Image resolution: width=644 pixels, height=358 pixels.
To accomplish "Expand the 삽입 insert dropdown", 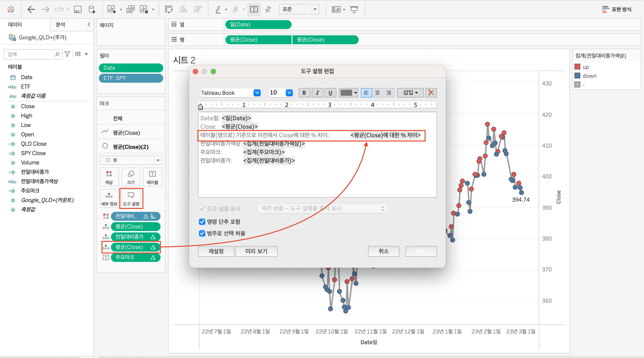I will [x=410, y=93].
